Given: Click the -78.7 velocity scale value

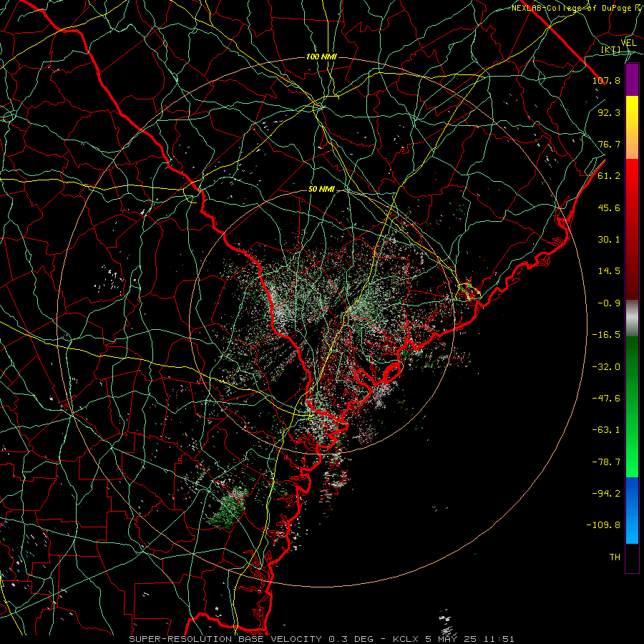Looking at the screenshot, I should (x=606, y=462).
